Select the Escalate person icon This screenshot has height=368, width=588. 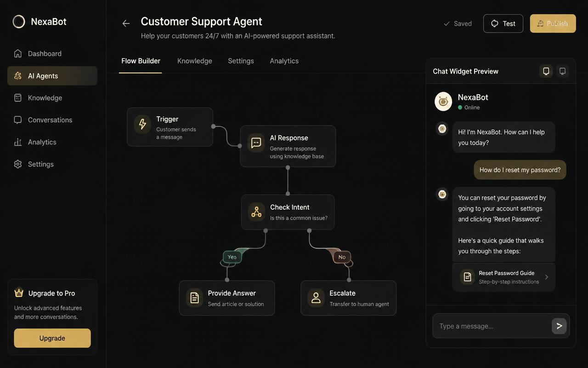click(x=316, y=298)
